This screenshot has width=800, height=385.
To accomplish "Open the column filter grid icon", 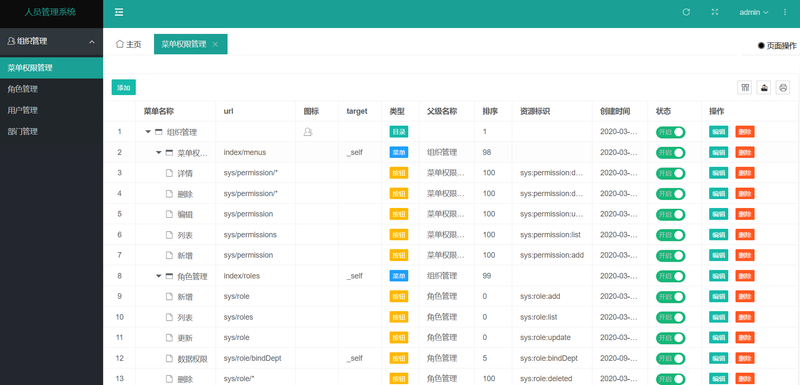I will [745, 87].
